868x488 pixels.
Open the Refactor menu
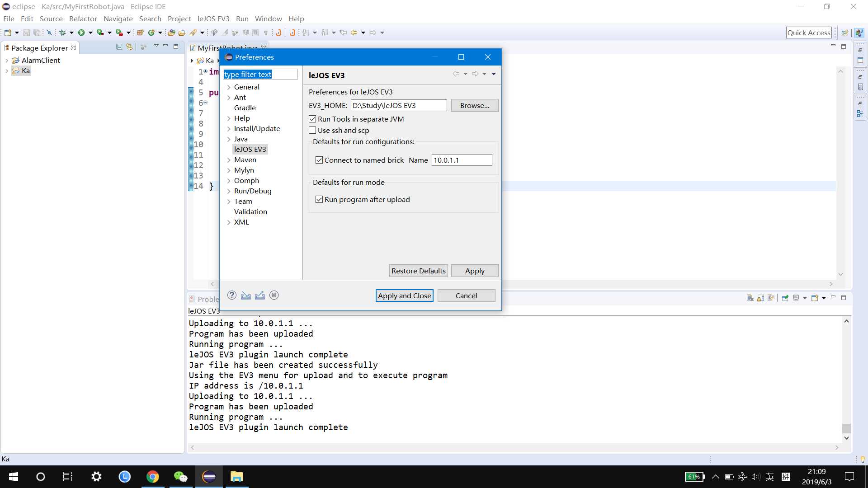pyautogui.click(x=83, y=19)
